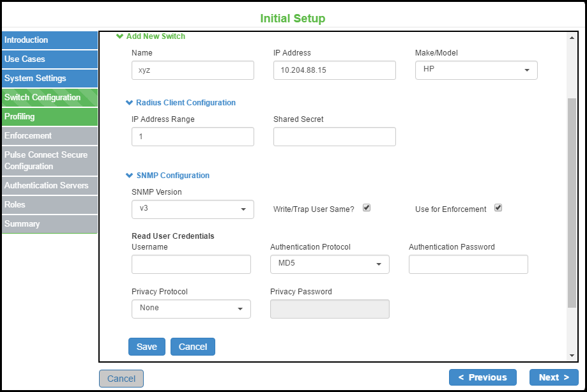
Task: Go back with the Previous button
Action: click(x=483, y=377)
